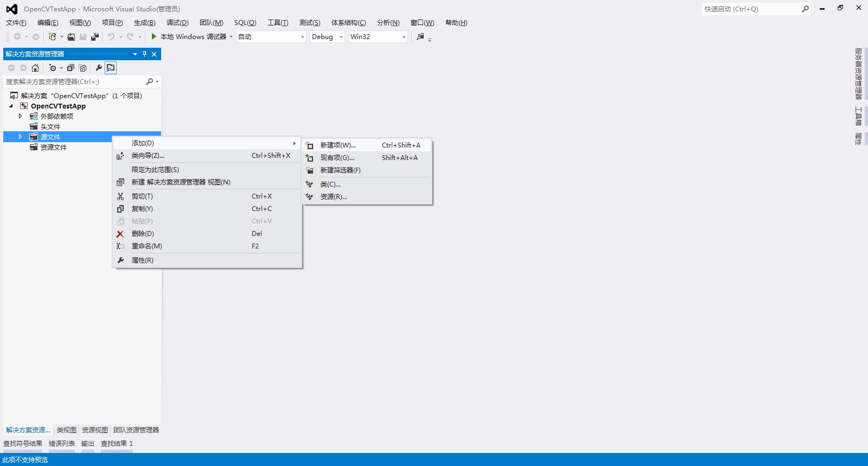The width and height of the screenshot is (868, 466).
Task: Select 类向导(Z)... in context menu
Action: [207, 156]
